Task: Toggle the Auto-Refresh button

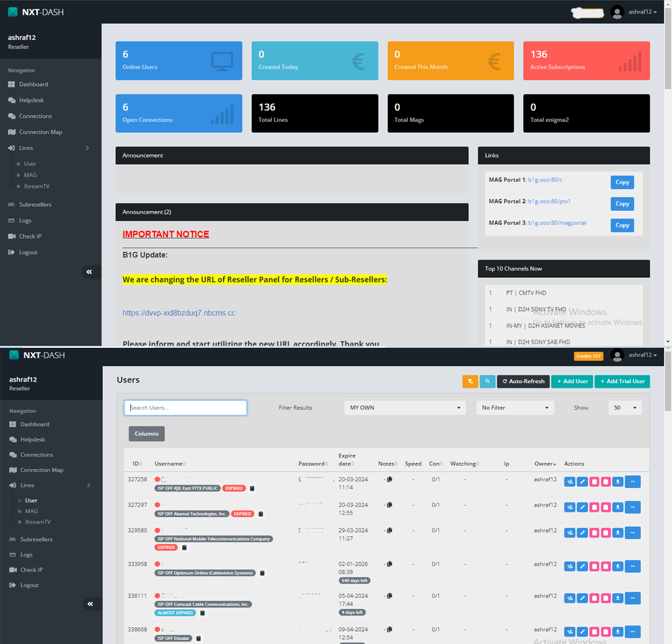Action: pos(523,381)
